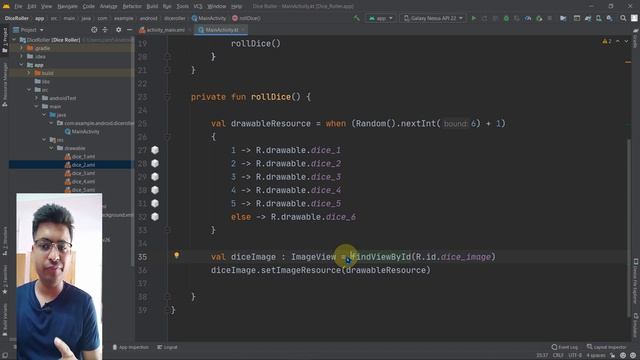Open the SDK Manager icon in toolbar
Viewport: 640px width, 360px height.
coord(609,18)
